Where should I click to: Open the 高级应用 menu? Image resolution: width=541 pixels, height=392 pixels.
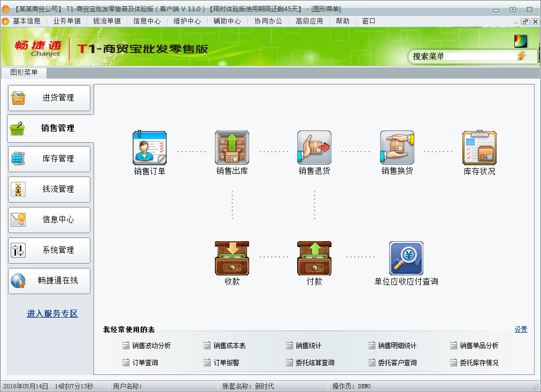pyautogui.click(x=309, y=21)
